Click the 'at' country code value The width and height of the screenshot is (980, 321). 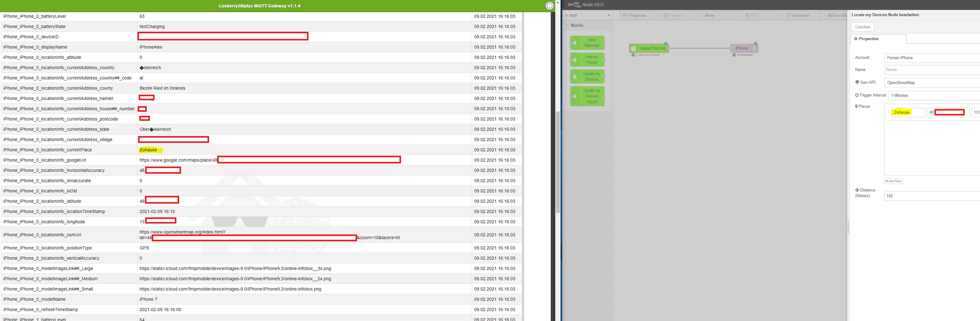tap(141, 78)
